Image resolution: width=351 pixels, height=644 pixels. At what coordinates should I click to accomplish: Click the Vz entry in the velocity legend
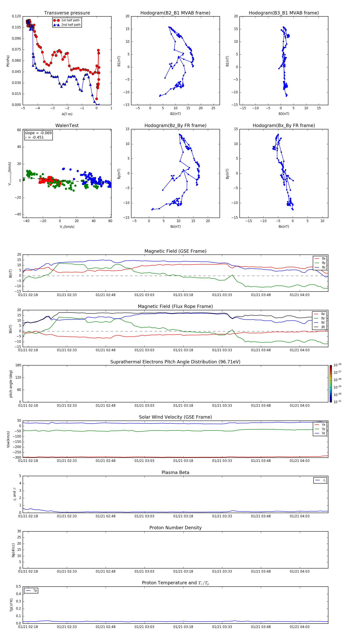tap(320, 433)
